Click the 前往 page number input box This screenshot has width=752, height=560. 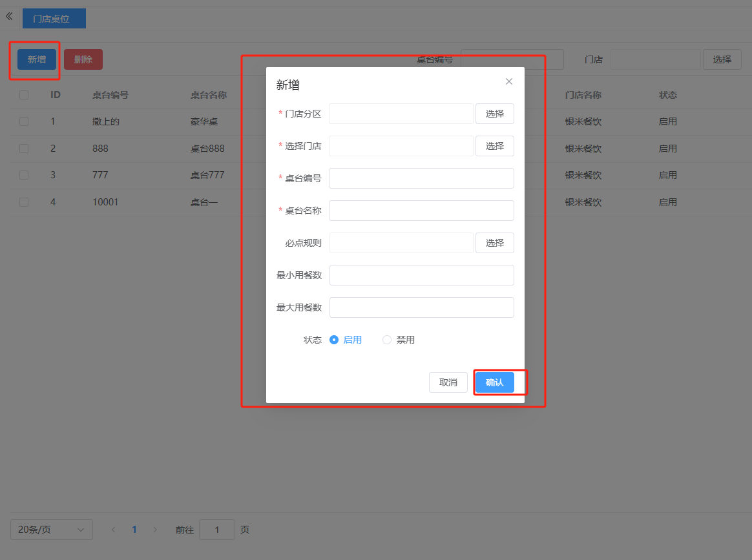pyautogui.click(x=216, y=530)
